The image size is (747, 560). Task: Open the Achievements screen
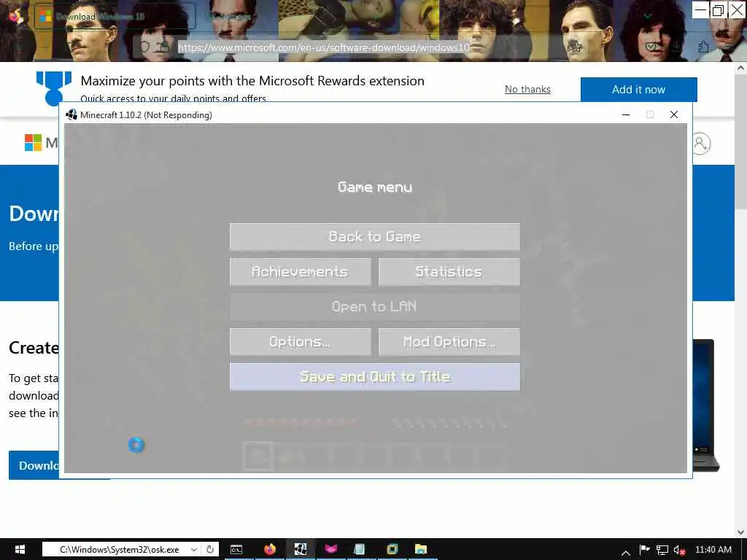(300, 272)
